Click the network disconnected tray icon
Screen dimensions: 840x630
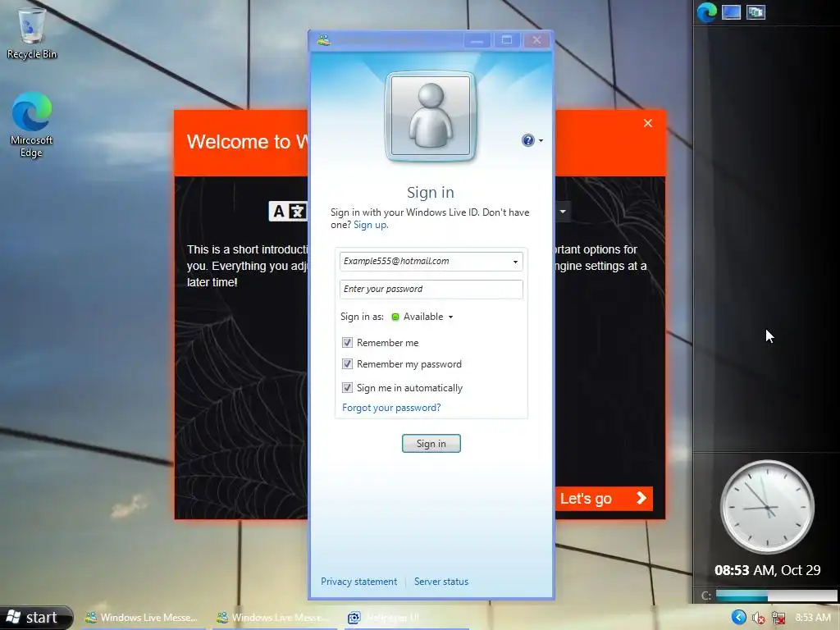pos(778,619)
